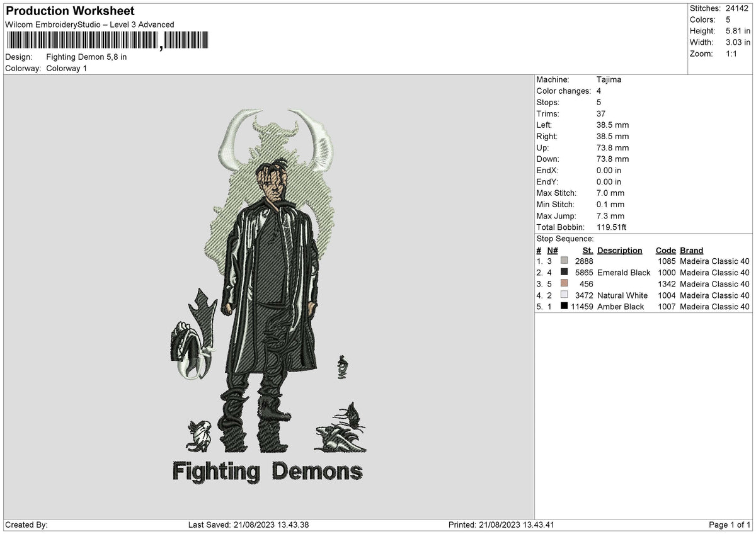Click the color chip for stop 1 (code 1085)
The height and width of the screenshot is (534, 756).
564,261
